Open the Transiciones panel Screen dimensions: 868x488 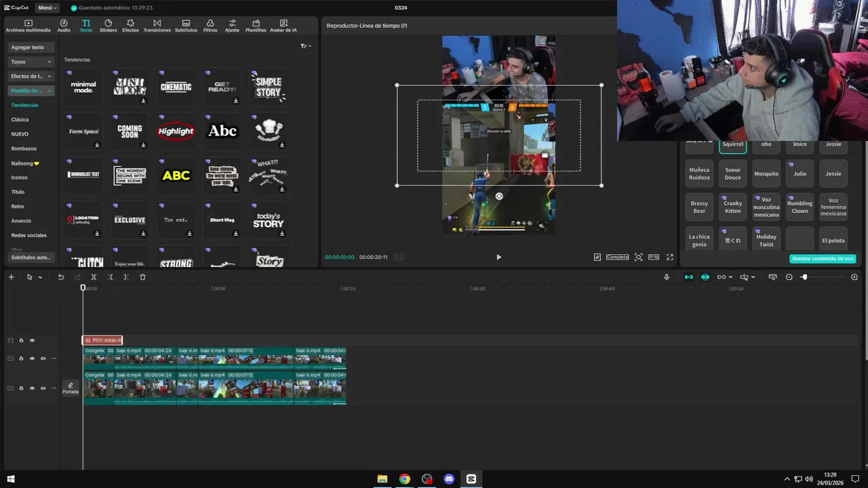point(157,26)
